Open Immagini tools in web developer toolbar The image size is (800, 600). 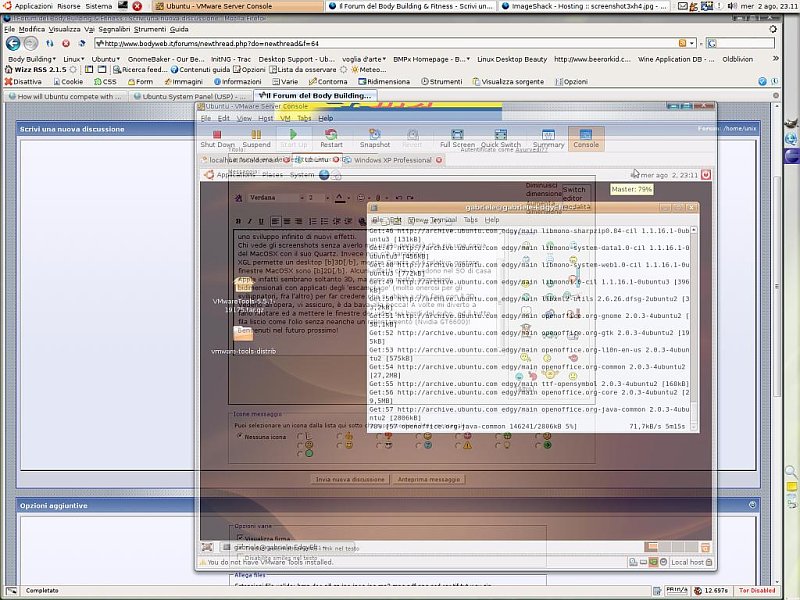tap(183, 82)
